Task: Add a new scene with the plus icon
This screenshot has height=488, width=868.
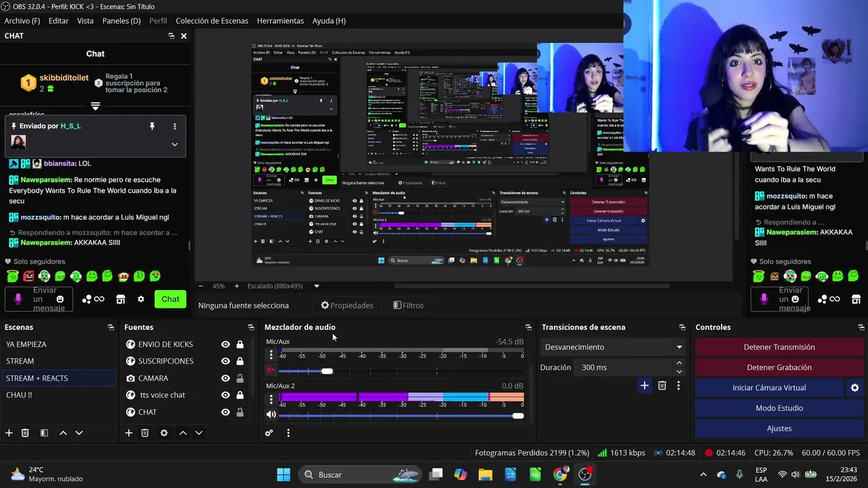Action: tap(9, 433)
